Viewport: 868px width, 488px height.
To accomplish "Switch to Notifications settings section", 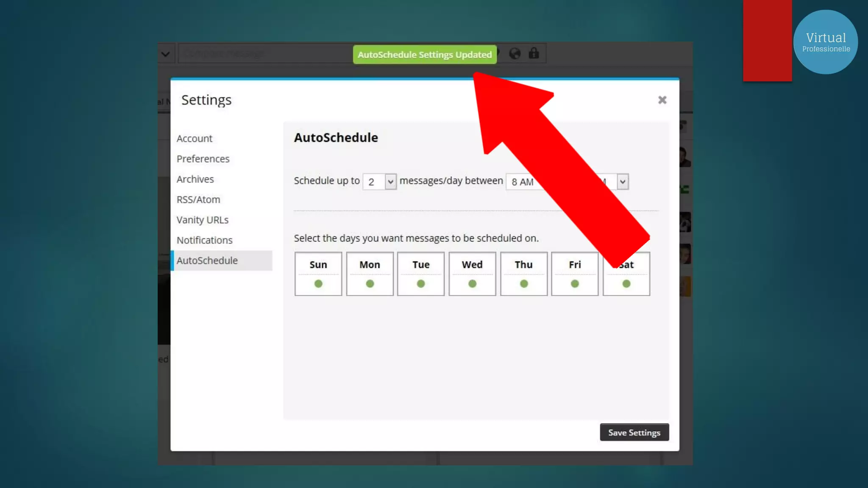I will (204, 240).
